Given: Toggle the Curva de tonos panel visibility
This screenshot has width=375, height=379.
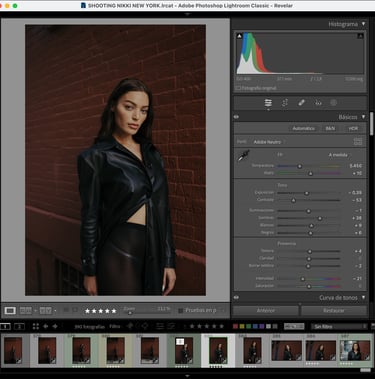Looking at the screenshot, I should pyautogui.click(x=236, y=297).
